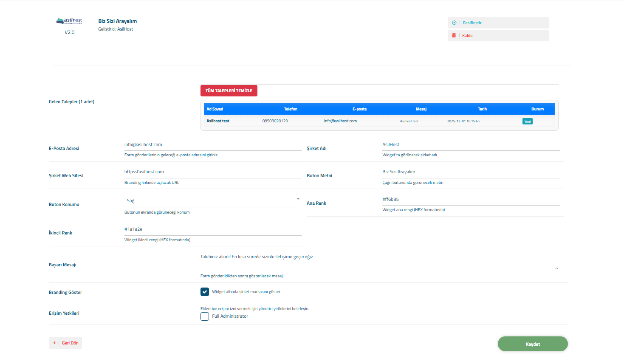Click the Kaldır remove button

[x=498, y=36]
